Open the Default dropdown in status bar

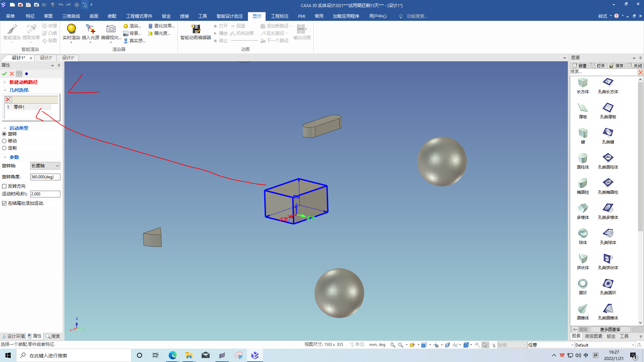click(x=633, y=345)
